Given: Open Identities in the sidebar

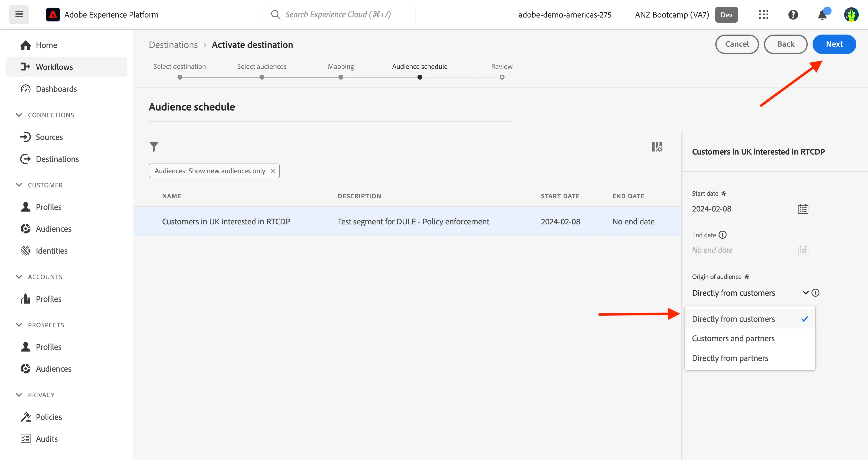Looking at the screenshot, I should point(66,251).
